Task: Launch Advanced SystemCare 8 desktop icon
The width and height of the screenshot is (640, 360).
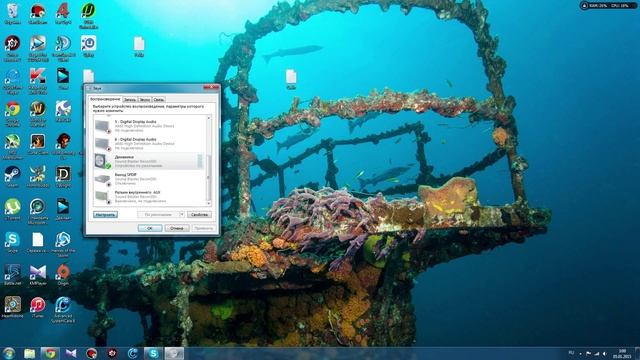Action: (x=63, y=310)
